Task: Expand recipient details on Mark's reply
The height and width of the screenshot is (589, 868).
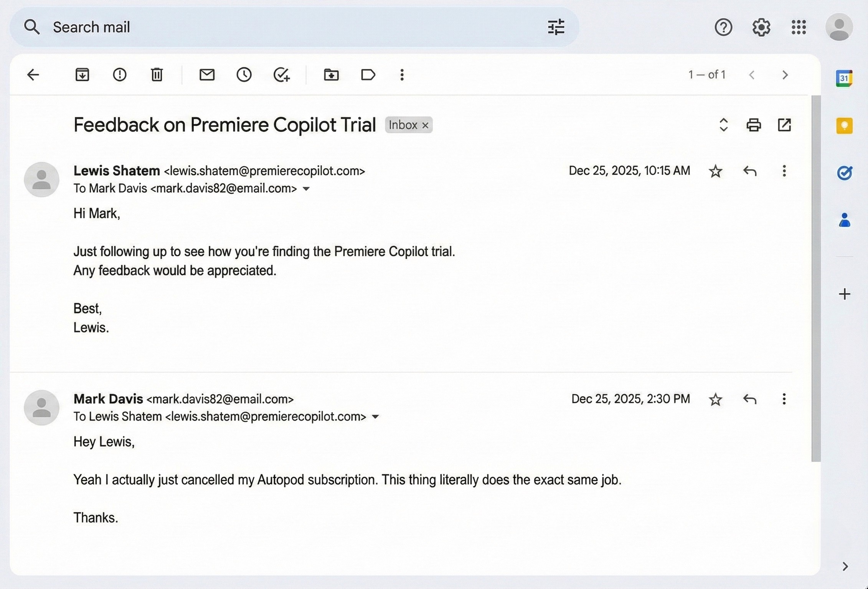Action: [x=375, y=416]
